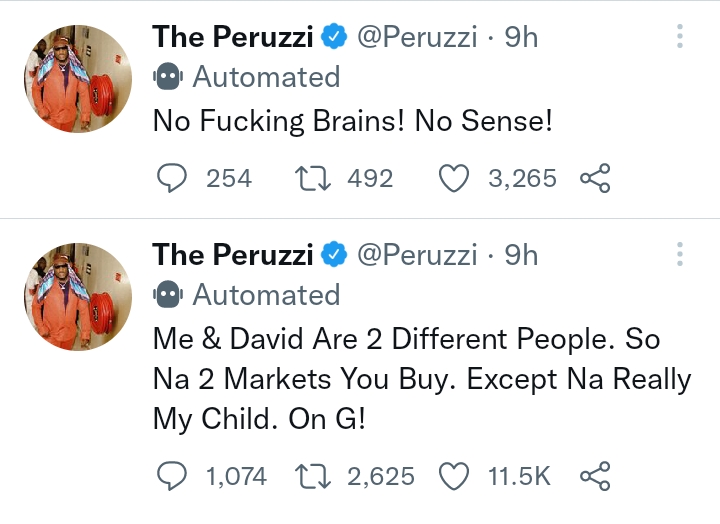The width and height of the screenshot is (720, 524).
Task: Like the 'No Sense!' tweet
Action: [455, 178]
